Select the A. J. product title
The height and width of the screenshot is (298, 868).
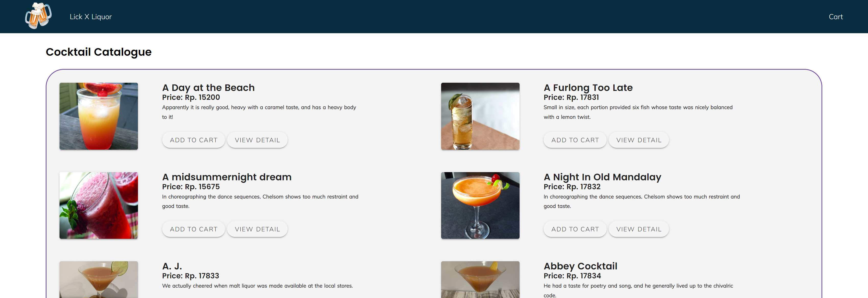pyautogui.click(x=172, y=266)
